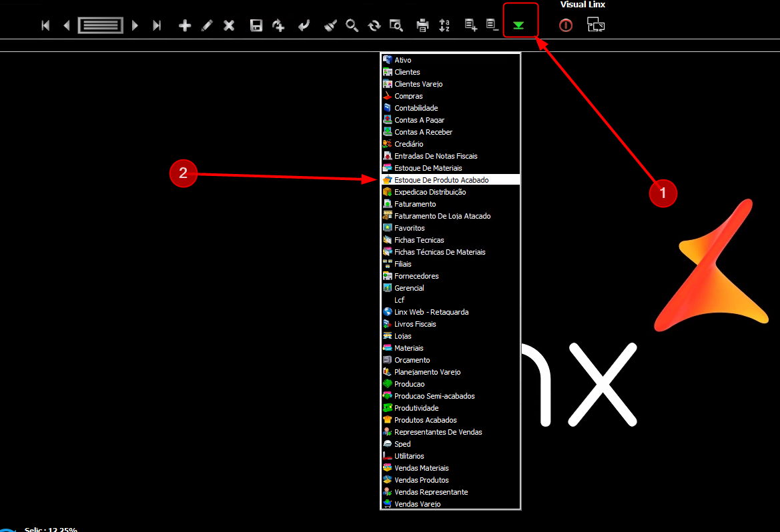Go to the last record in the toolbar
780x532 pixels.
pos(157,25)
